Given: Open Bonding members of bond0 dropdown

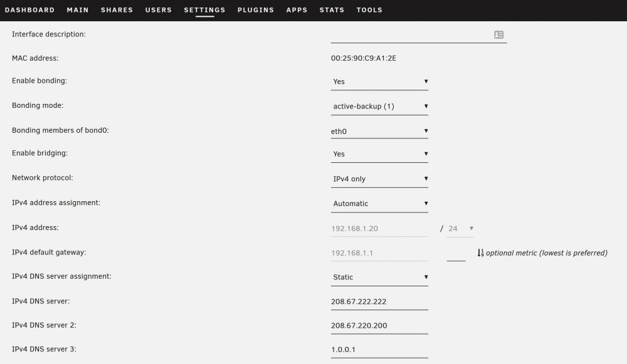Looking at the screenshot, I should coord(379,131).
